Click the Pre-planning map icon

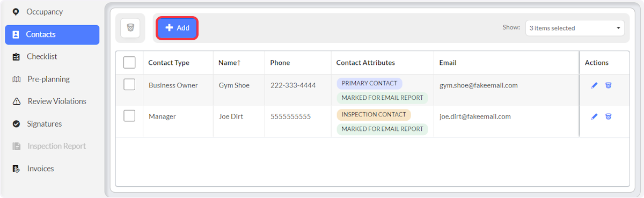coord(16,79)
